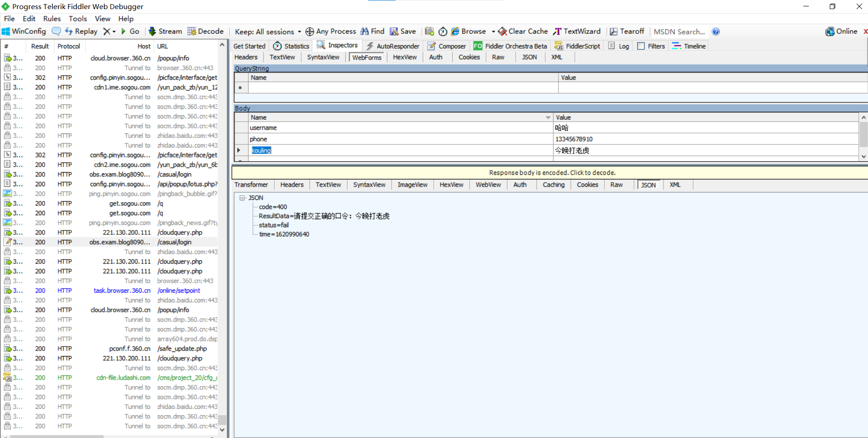The height and width of the screenshot is (438, 868).
Task: Select the response Caching tab
Action: click(x=553, y=184)
